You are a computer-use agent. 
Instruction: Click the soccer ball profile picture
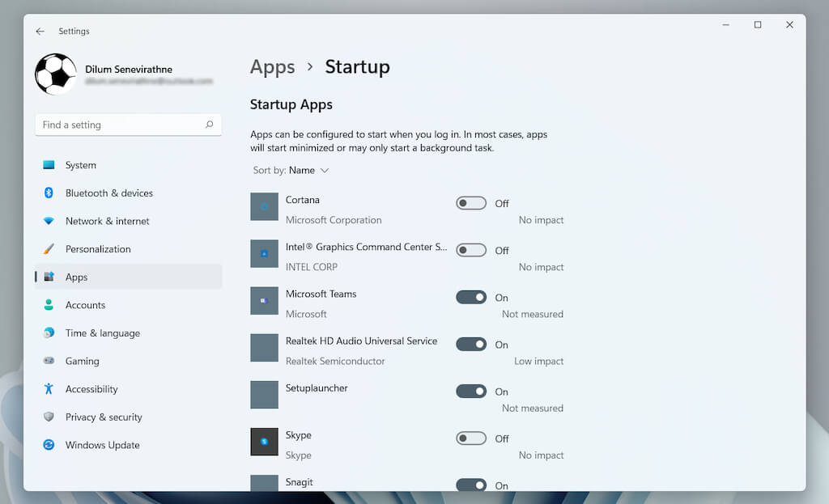56,74
